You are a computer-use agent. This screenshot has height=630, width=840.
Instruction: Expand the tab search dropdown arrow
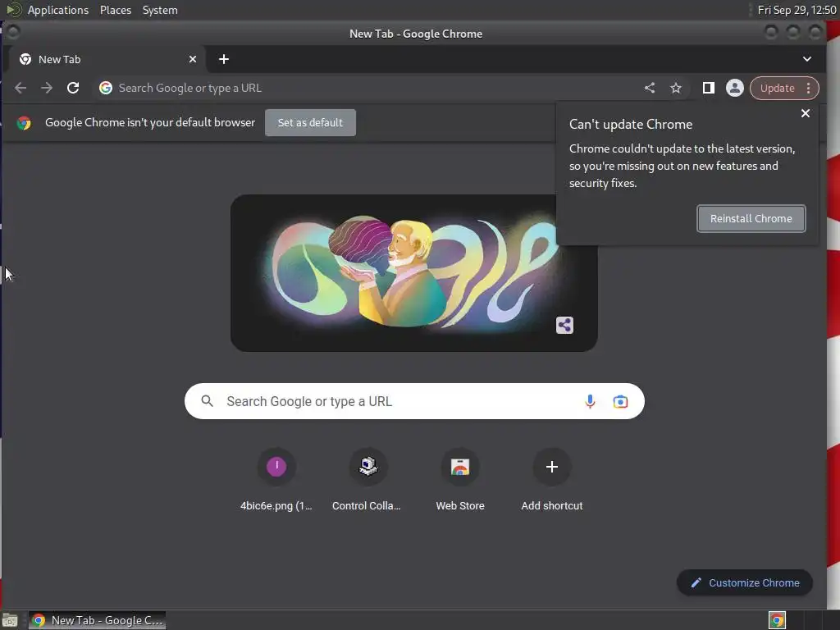807,59
